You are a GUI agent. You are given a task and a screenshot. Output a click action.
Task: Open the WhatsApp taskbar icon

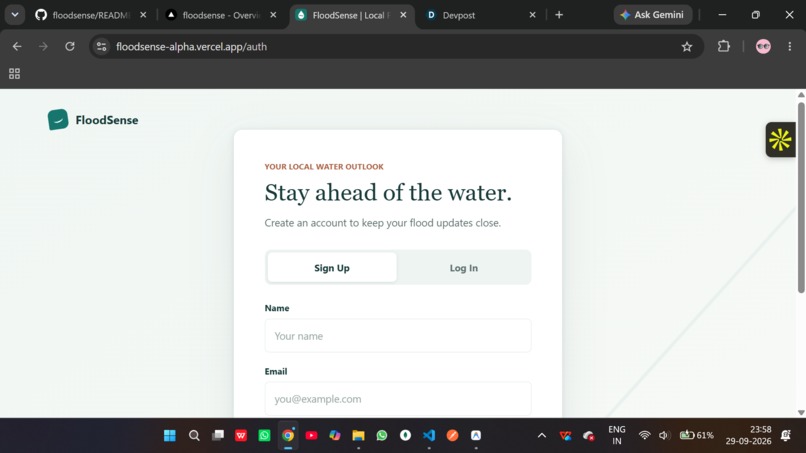(x=381, y=436)
